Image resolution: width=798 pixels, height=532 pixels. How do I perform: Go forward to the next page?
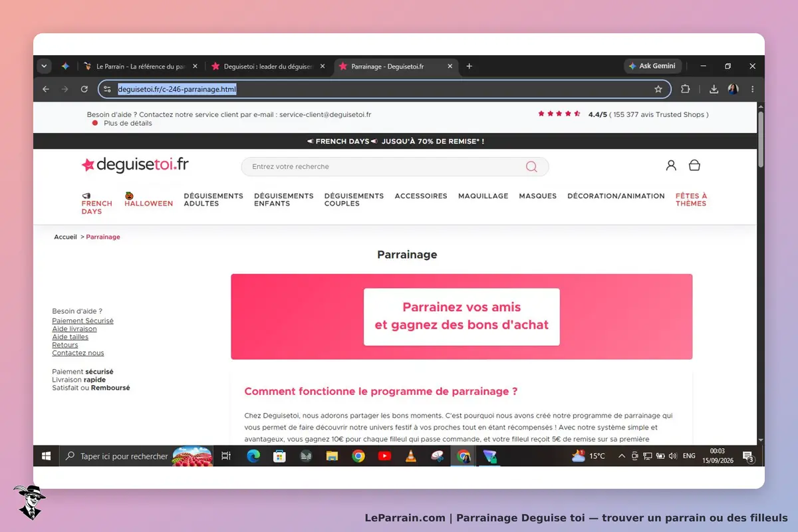click(x=65, y=89)
